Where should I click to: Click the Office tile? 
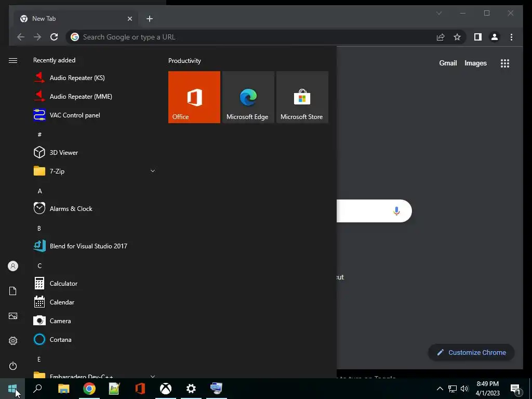click(194, 97)
